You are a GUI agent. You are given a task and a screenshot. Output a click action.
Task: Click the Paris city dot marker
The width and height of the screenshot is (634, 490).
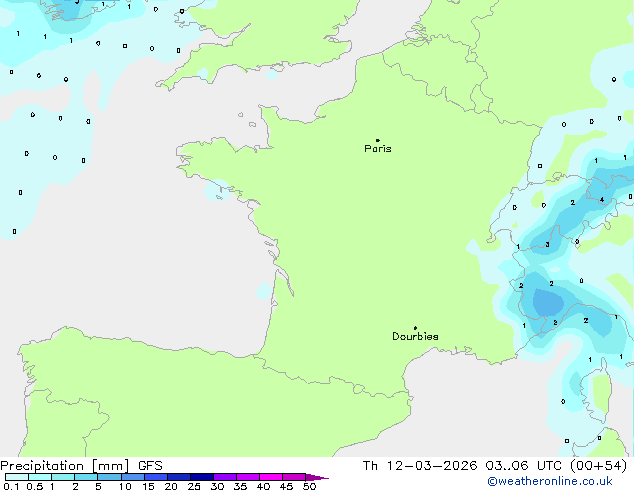pos(378,140)
